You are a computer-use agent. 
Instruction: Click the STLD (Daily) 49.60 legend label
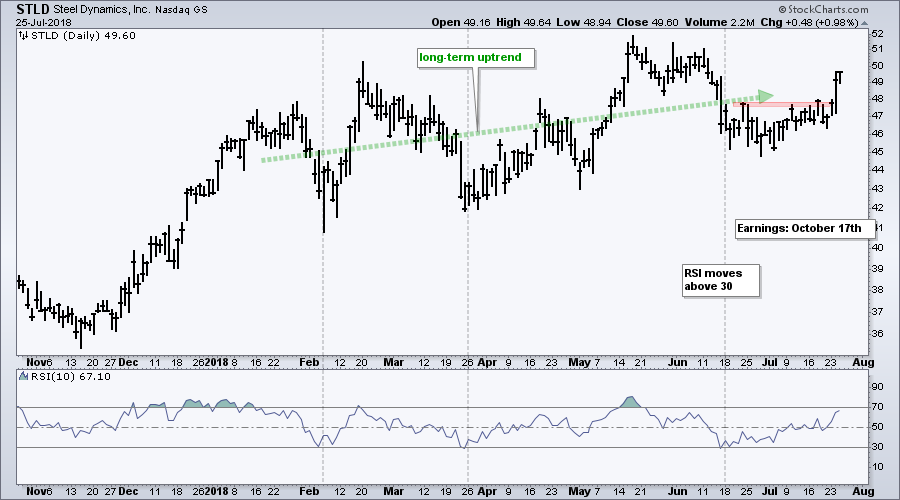point(83,36)
